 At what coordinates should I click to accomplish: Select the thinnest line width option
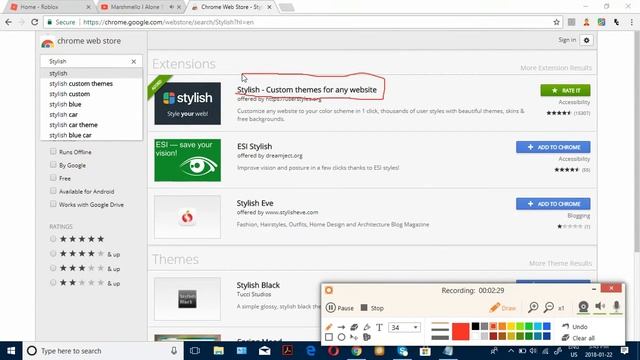click(x=440, y=324)
